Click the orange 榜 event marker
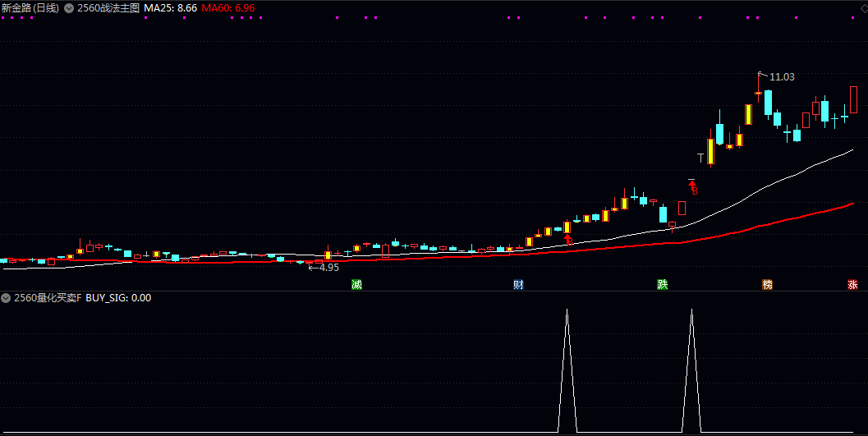The height and width of the screenshot is (436, 868). tap(767, 284)
